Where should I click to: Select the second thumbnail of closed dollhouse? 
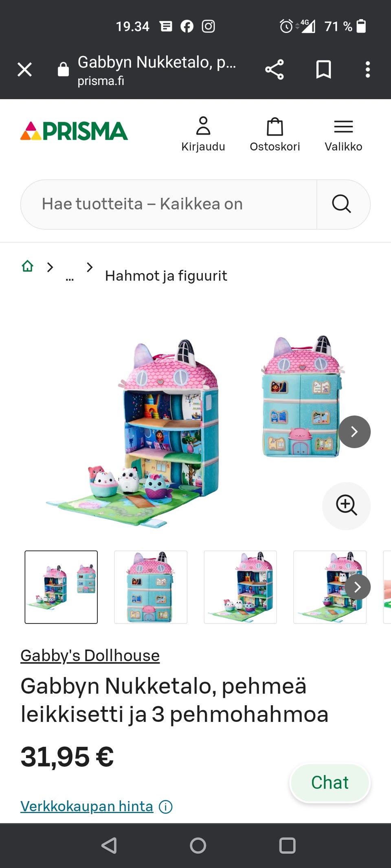(151, 587)
